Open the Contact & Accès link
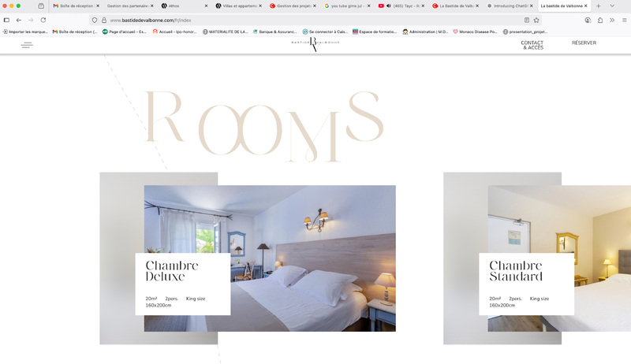The image size is (631, 364). point(532,45)
